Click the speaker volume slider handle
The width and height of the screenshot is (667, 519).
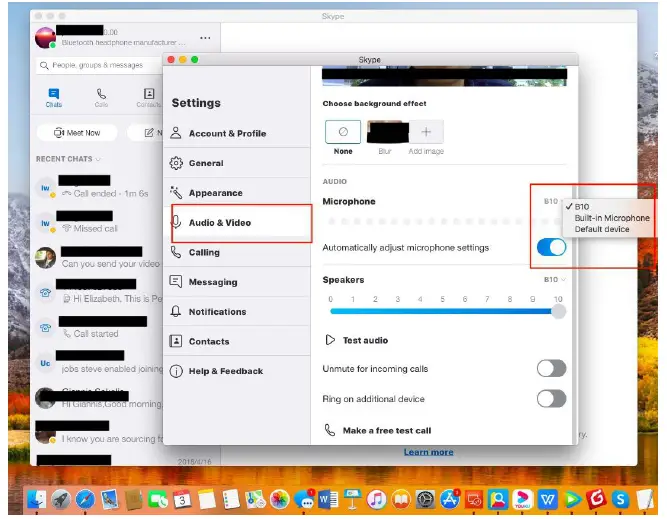559,311
